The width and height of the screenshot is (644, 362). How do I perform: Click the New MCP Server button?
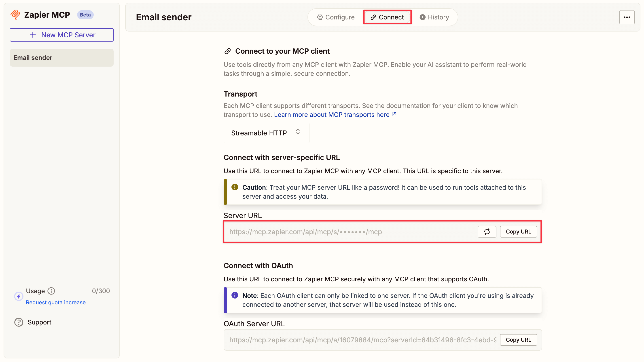(x=61, y=35)
